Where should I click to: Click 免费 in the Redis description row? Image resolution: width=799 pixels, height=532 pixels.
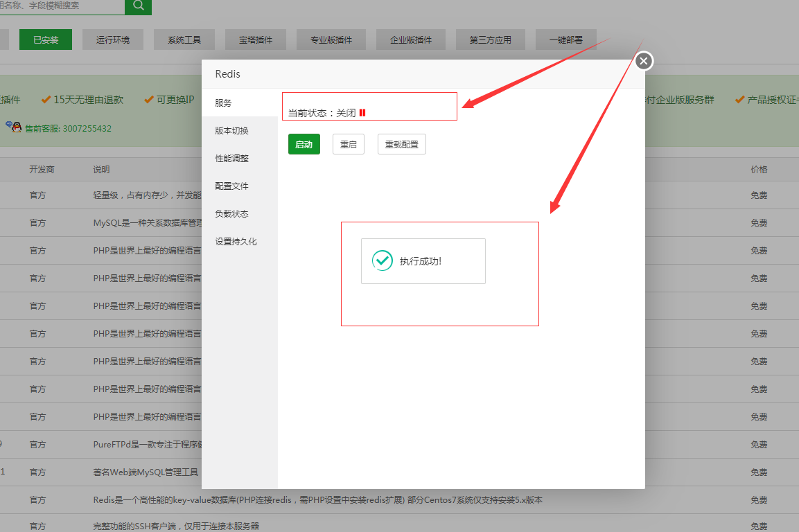click(x=759, y=500)
